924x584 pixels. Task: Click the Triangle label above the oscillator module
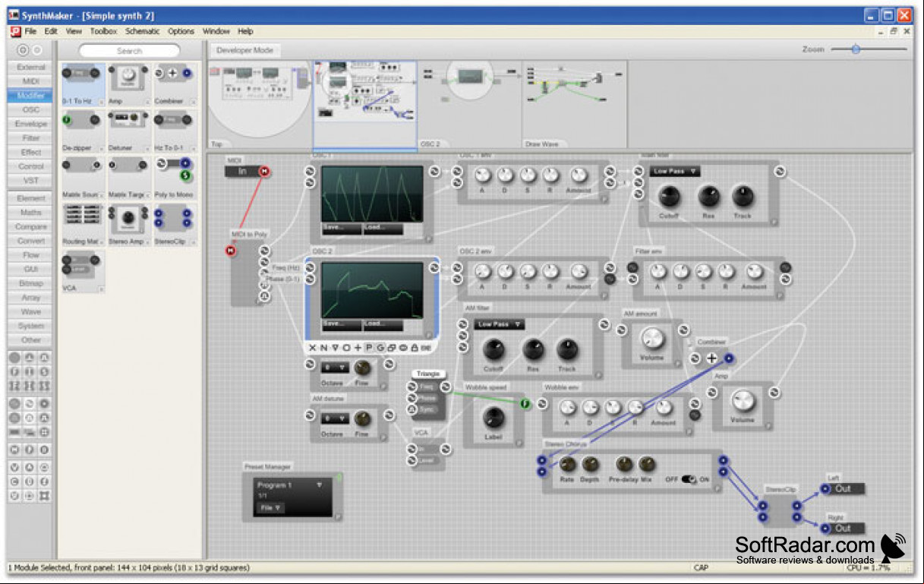(428, 374)
